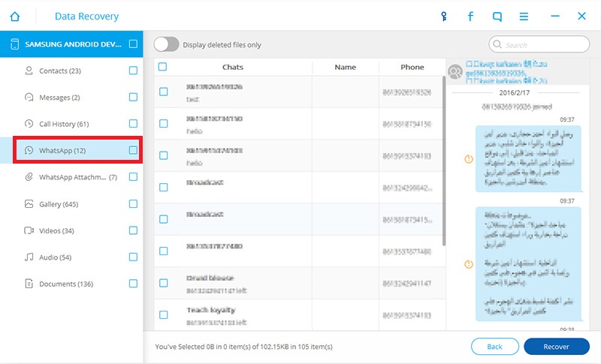Image resolution: width=601 pixels, height=364 pixels.
Task: Open the key registration icon
Action: tap(444, 17)
